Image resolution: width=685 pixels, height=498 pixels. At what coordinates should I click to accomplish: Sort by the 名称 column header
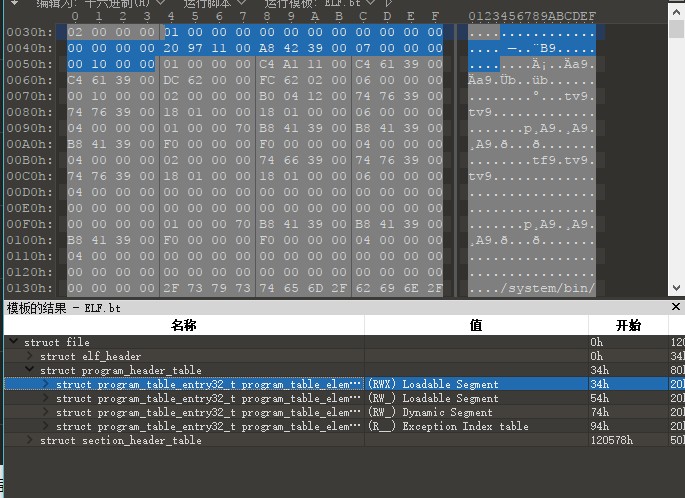click(x=184, y=325)
